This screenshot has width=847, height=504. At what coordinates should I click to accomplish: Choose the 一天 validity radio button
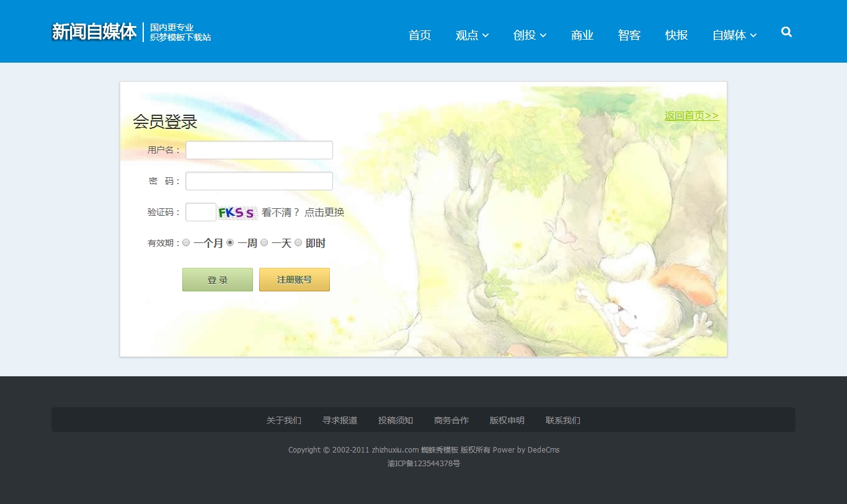point(264,243)
